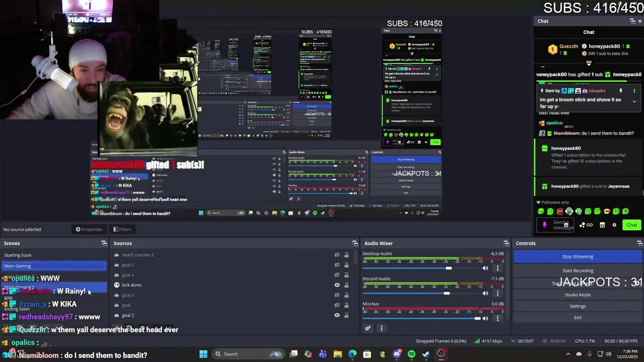Open source Properties tab
644x362 pixels.
coord(89,229)
